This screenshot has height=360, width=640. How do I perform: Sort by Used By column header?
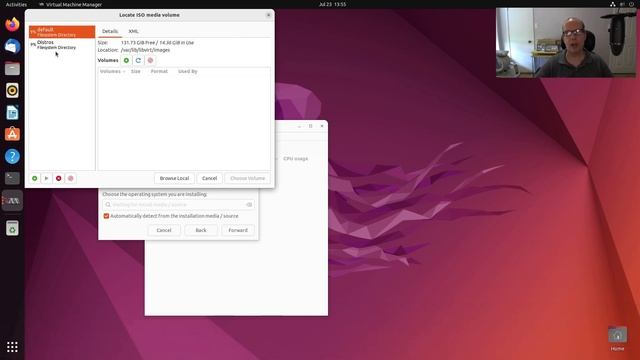coord(188,71)
